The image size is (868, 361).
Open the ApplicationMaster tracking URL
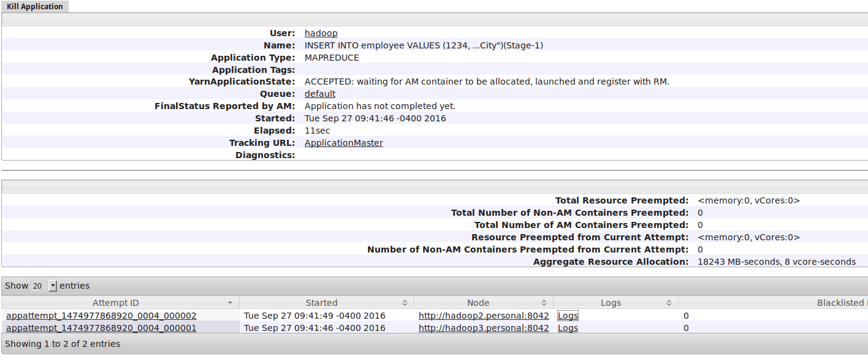344,142
